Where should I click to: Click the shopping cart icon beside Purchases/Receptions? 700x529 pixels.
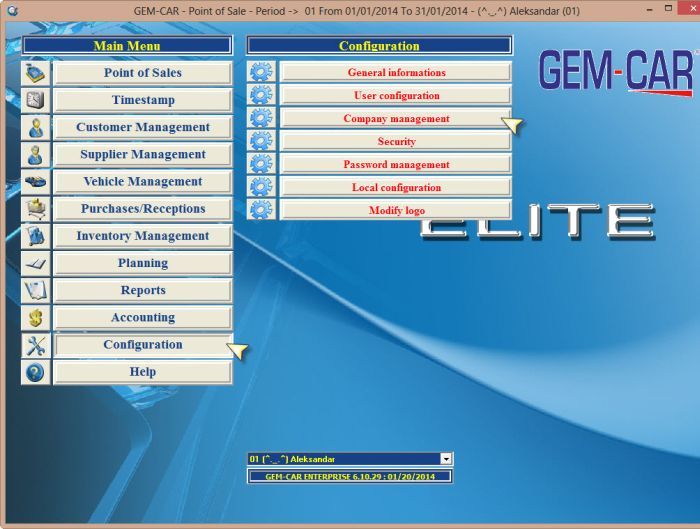point(35,209)
